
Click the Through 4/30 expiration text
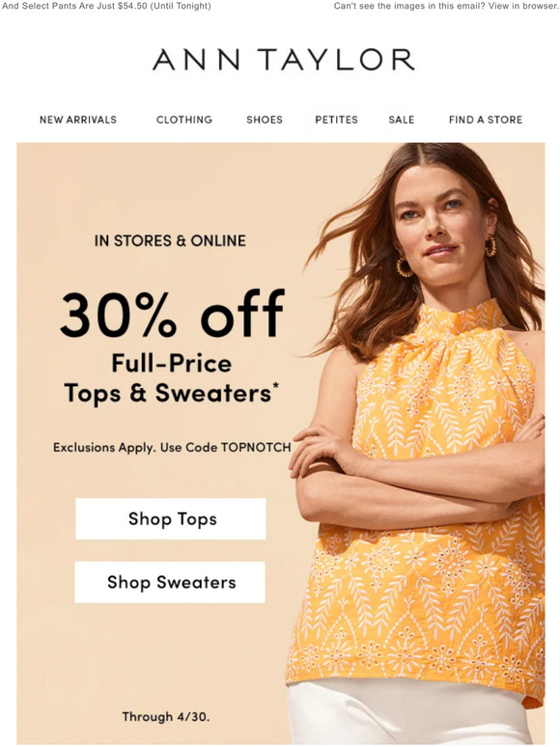pyautogui.click(x=166, y=716)
